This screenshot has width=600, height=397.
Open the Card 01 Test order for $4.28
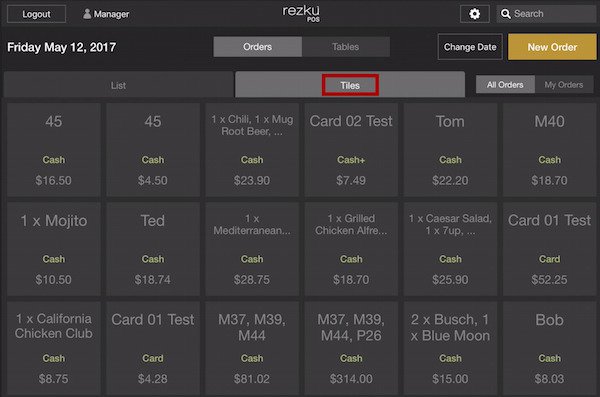click(x=153, y=348)
